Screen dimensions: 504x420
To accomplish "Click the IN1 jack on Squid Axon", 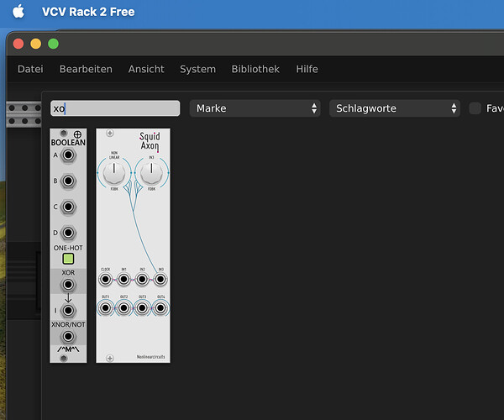I will [123, 279].
